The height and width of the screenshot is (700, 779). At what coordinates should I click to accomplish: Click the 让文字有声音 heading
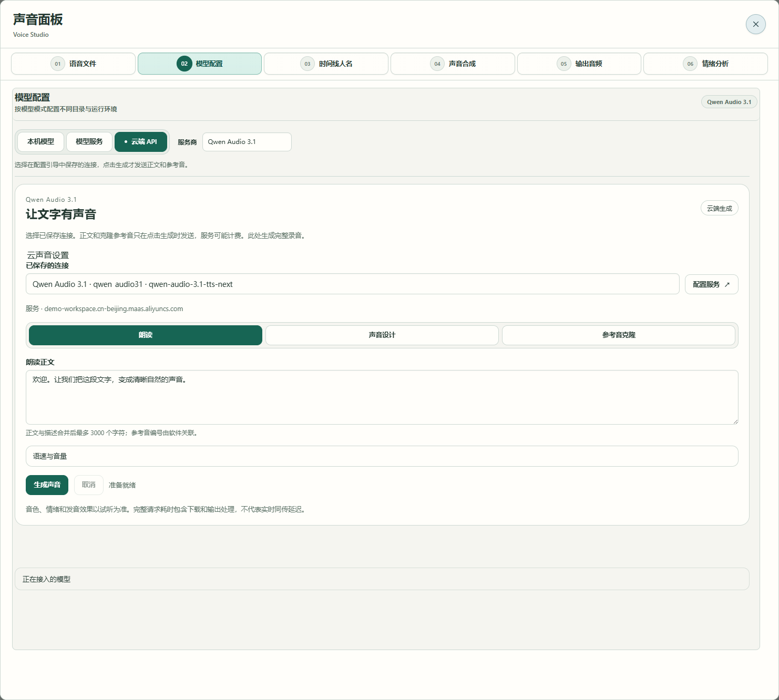[61, 214]
